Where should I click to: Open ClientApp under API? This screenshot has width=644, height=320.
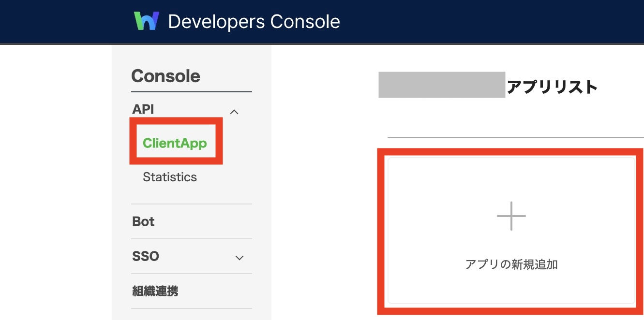pyautogui.click(x=175, y=143)
